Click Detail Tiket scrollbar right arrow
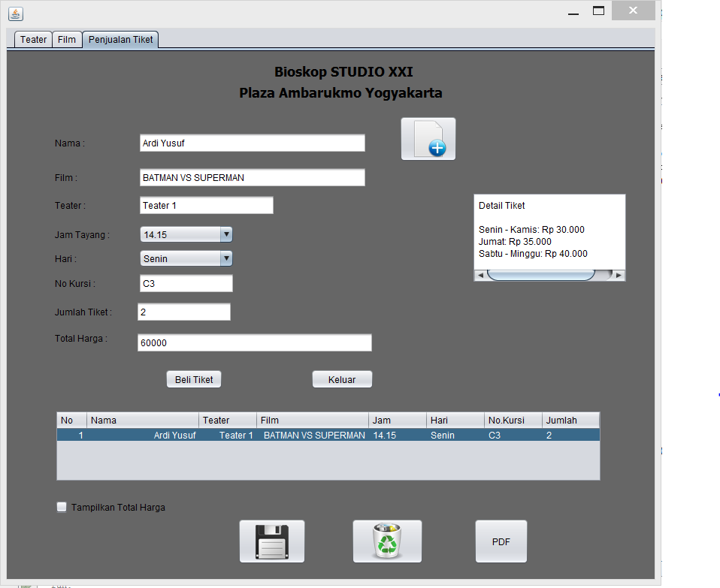 [619, 275]
